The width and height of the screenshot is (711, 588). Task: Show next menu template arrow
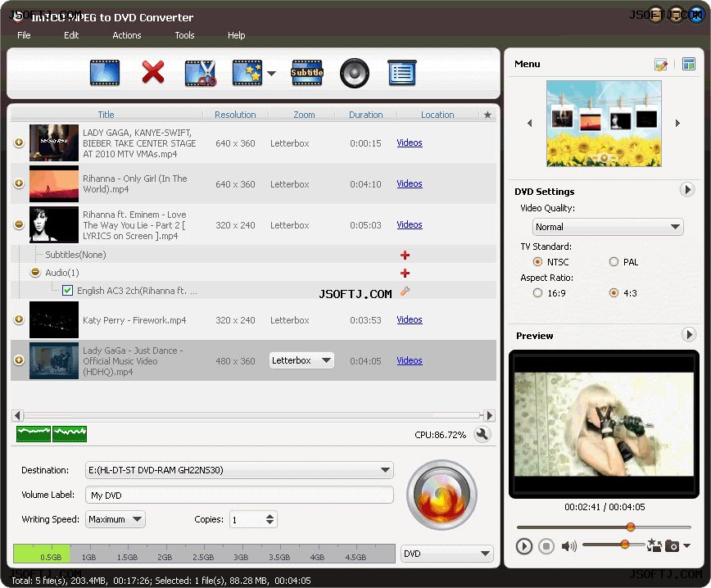click(677, 124)
